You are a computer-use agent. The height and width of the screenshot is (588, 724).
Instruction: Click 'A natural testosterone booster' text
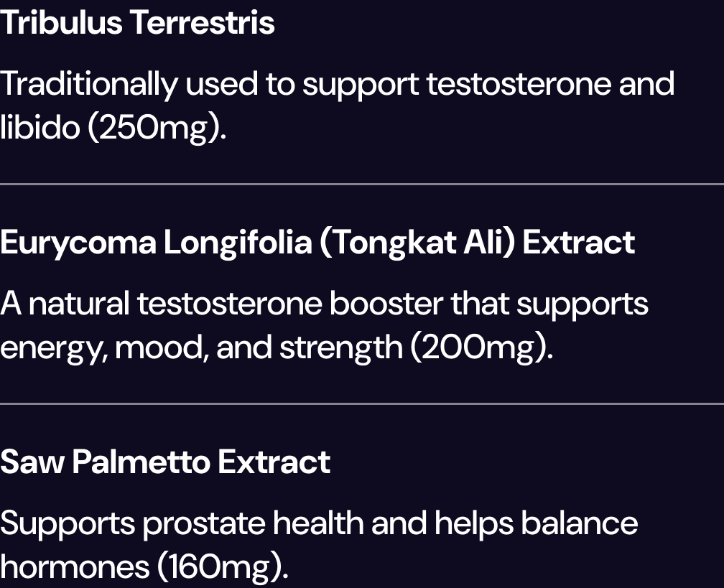click(x=222, y=304)
